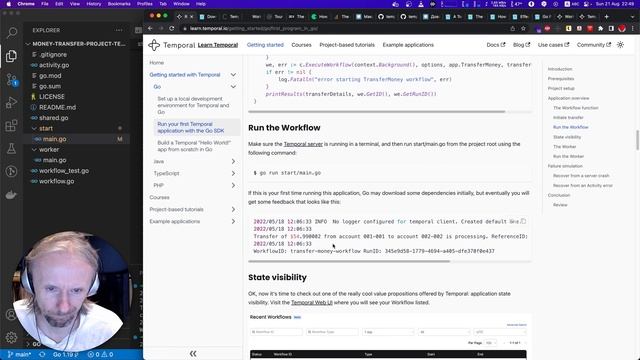Screen dimensions: 640x360
Task: Open the Extensions view
Action: 11,125
